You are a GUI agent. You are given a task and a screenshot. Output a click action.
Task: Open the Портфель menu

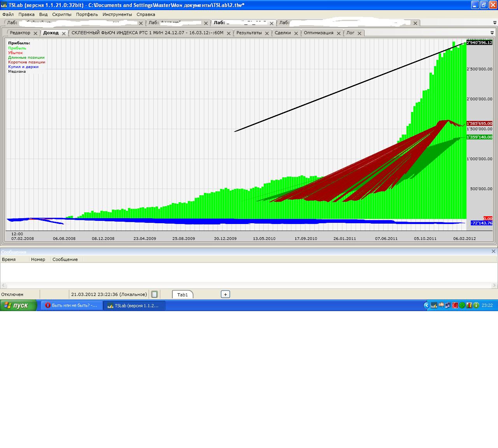click(x=87, y=14)
